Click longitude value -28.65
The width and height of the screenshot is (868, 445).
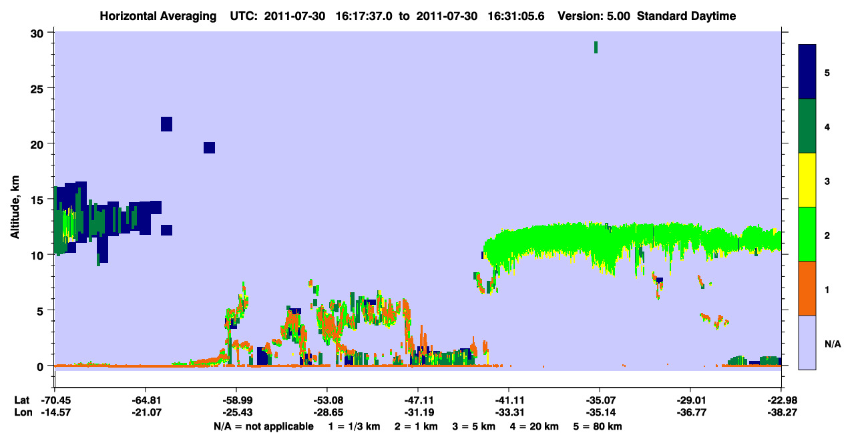327,413
